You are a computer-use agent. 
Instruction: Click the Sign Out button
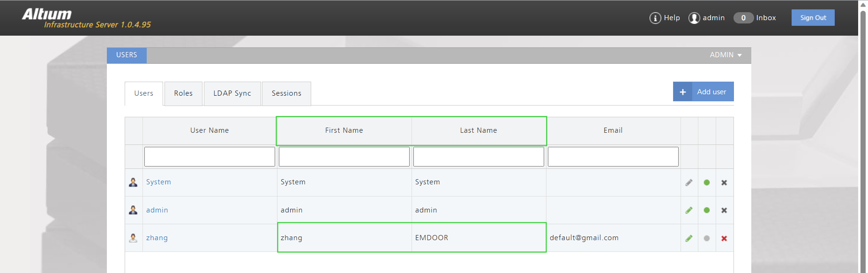pos(813,18)
